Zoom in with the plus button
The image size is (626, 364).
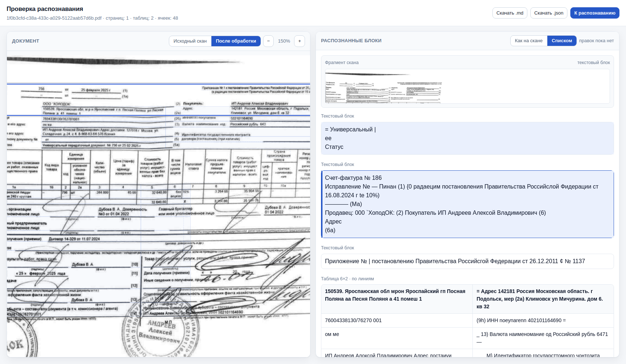(x=300, y=41)
